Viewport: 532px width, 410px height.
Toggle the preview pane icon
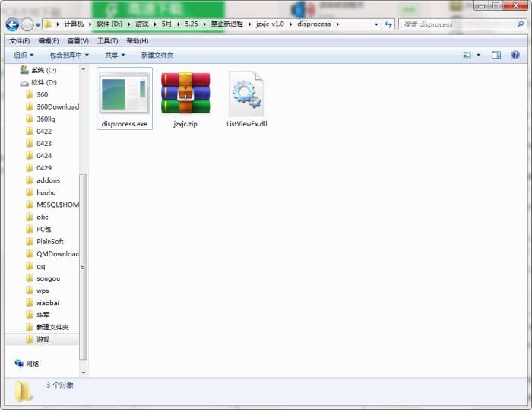point(496,55)
